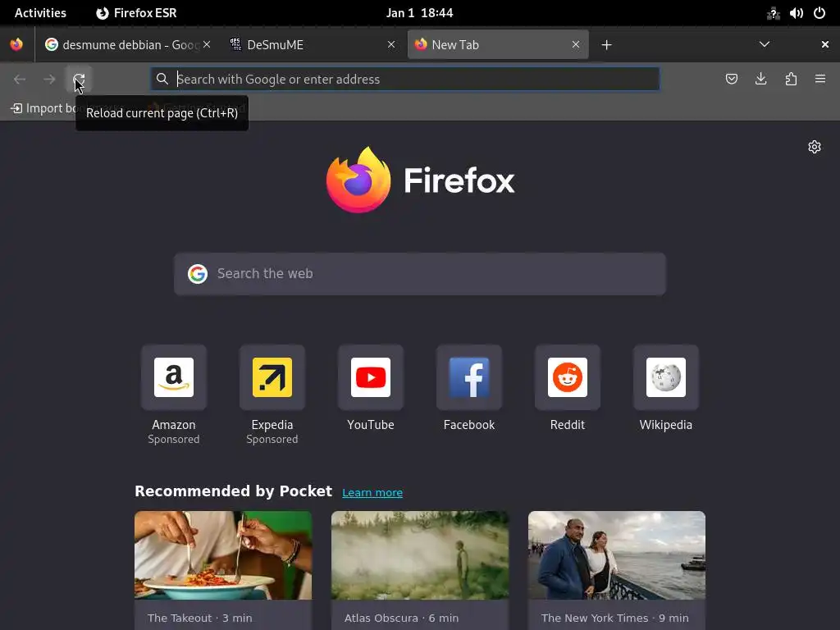Click Import bookmarks in bookmarks toolbar

tap(44, 108)
